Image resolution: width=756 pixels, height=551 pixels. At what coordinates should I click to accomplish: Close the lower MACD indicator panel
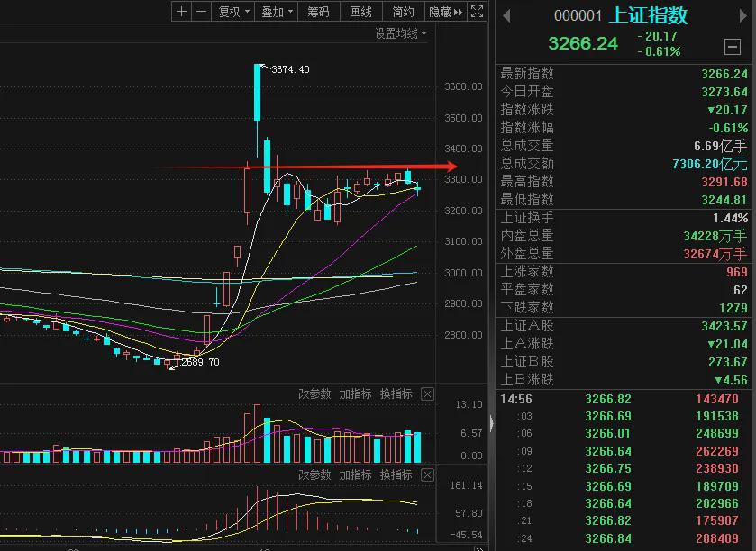pyautogui.click(x=427, y=474)
